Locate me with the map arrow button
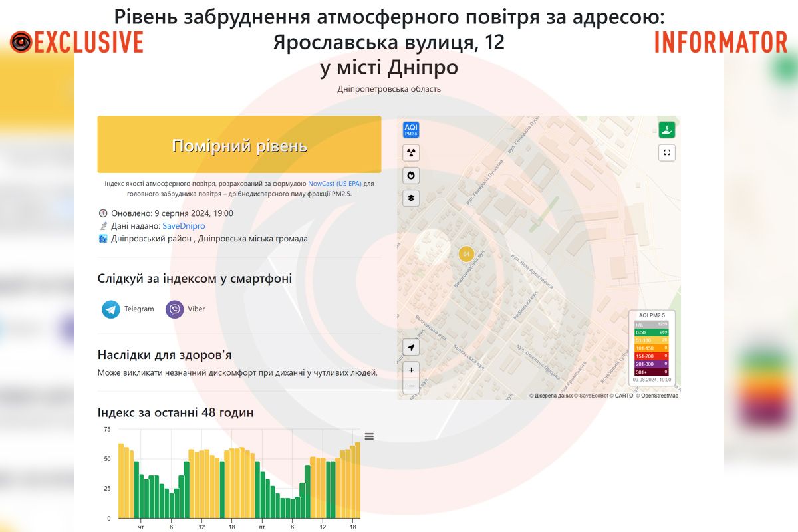This screenshot has height=532, width=798. click(411, 348)
